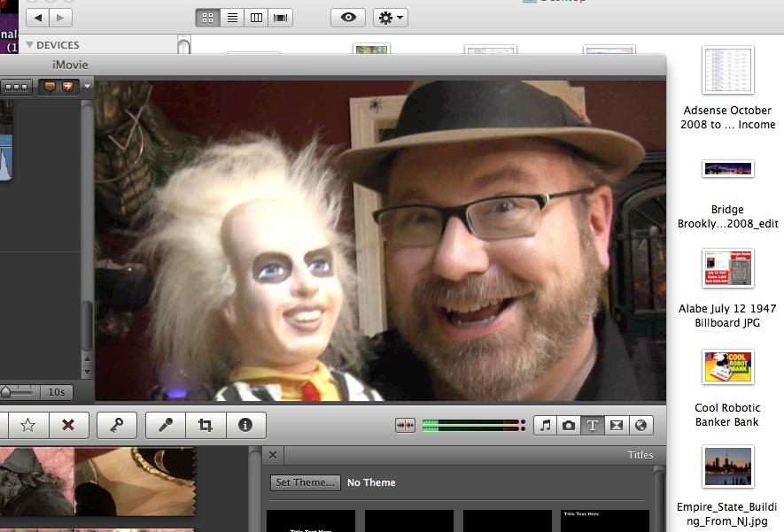This screenshot has width=784, height=532.
Task: Click the iMovie window title bar
Action: (x=332, y=65)
